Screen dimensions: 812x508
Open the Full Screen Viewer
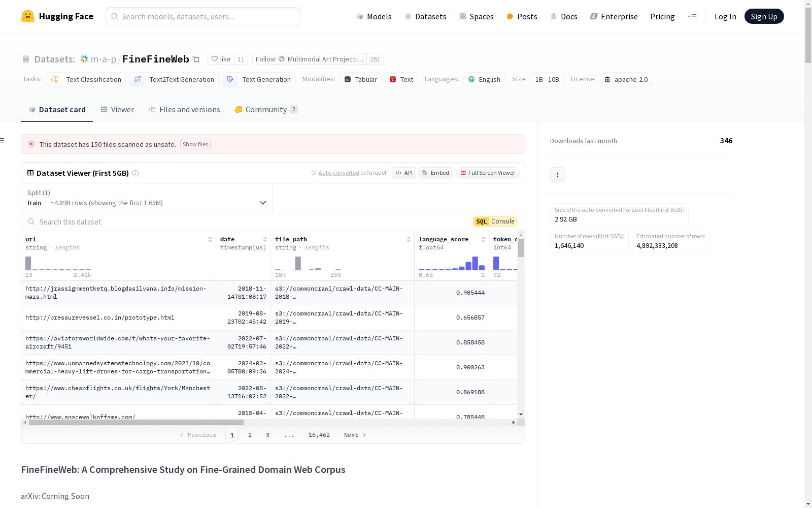tap(488, 173)
